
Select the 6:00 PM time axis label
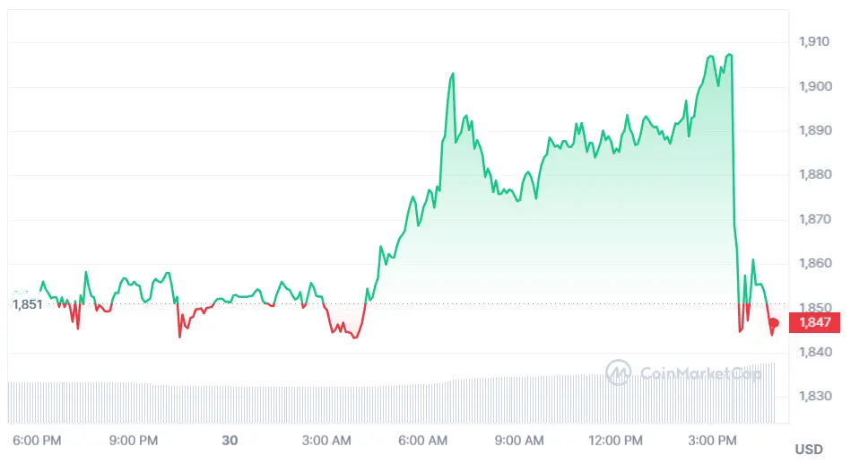point(38,441)
